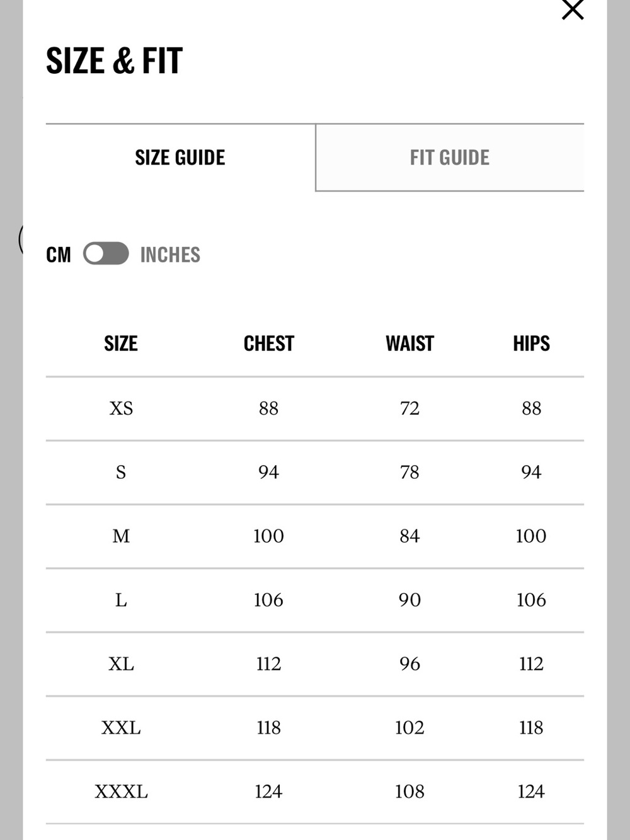
Task: Click the SIZE column header
Action: pos(121,343)
